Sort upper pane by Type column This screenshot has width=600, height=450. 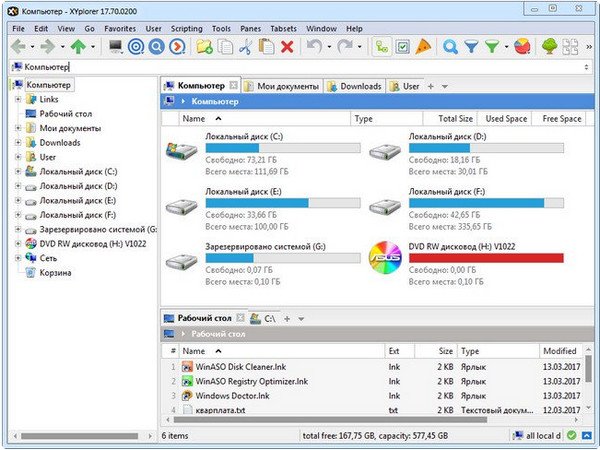click(386, 119)
